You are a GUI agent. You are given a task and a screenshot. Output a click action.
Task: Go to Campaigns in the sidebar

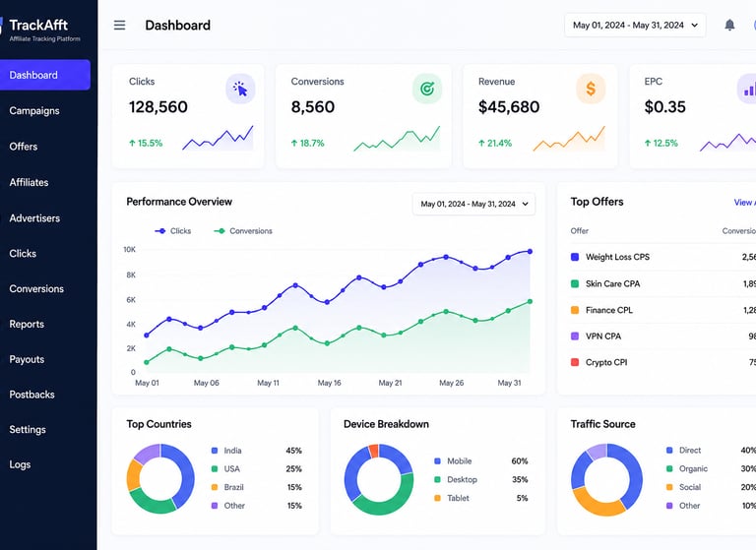tap(34, 111)
